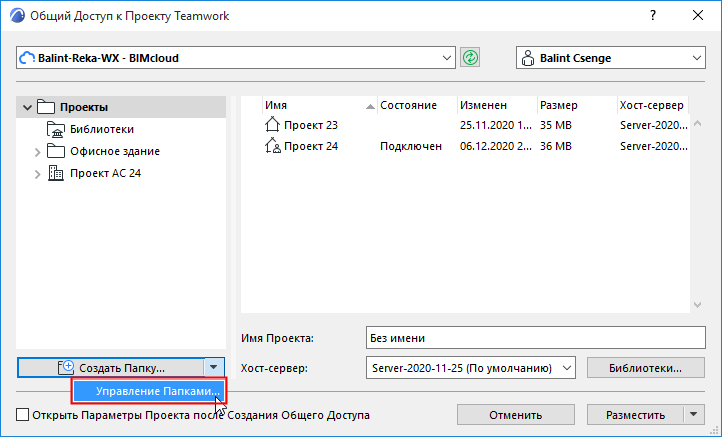This screenshot has width=722, height=437.
Task: Select Проект AC 24 in the tree
Action: click(105, 173)
